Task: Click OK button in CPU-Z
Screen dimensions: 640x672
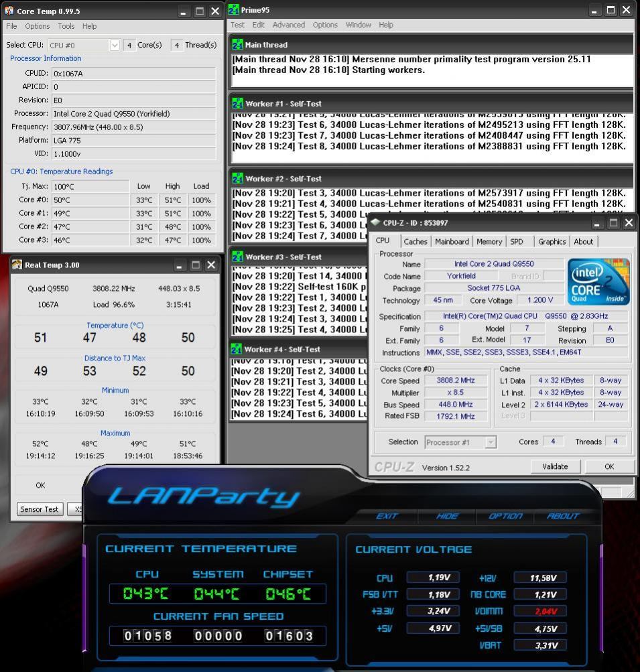Action: 609,466
